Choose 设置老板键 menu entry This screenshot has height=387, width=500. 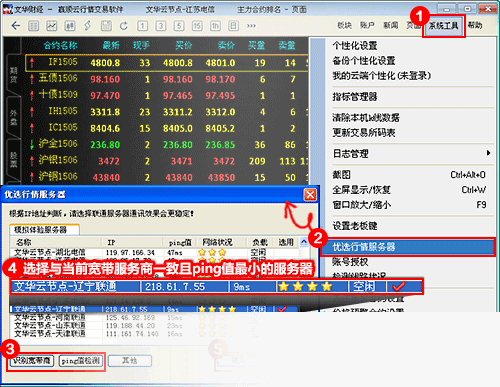355,226
